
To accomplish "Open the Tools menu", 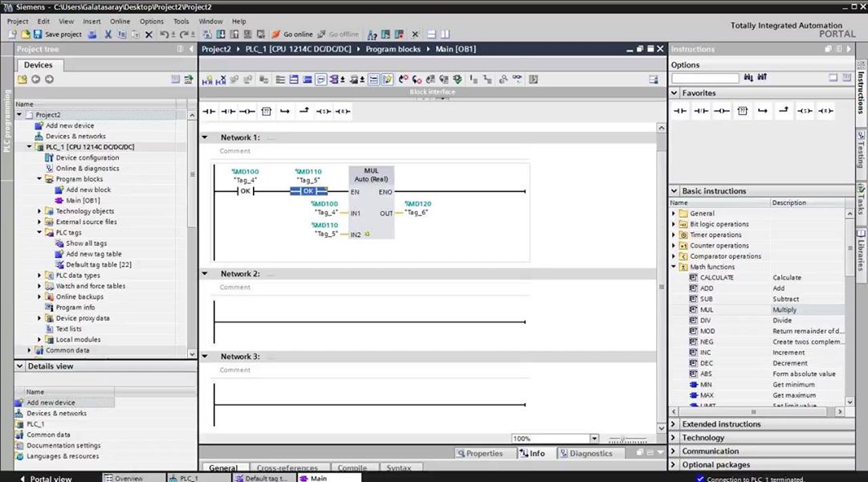I will pyautogui.click(x=181, y=21).
